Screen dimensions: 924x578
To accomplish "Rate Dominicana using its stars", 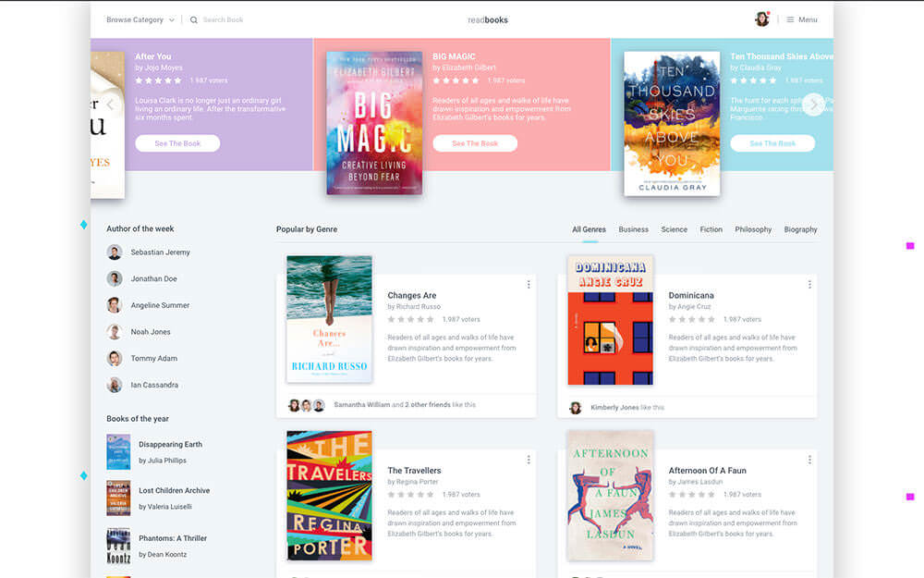I will coord(692,319).
